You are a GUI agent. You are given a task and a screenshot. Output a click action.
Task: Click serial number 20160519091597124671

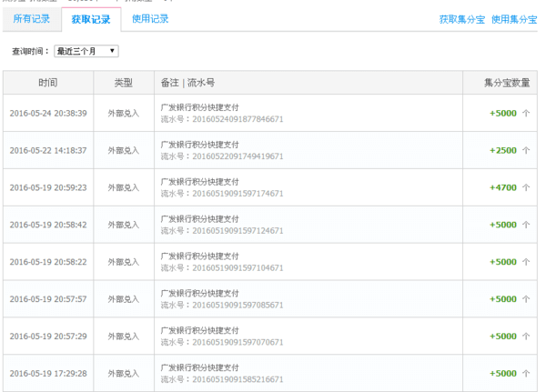238,231
